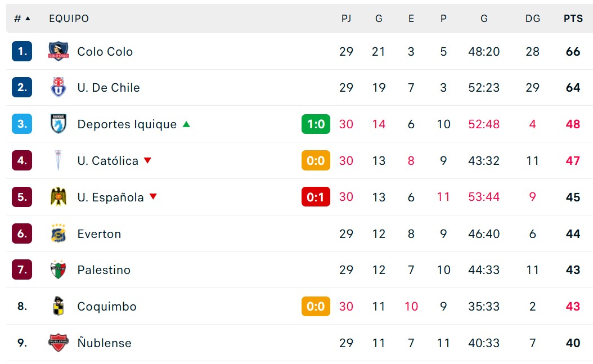Sort by the DG column header
Screen dimensions: 593x364
532,18
